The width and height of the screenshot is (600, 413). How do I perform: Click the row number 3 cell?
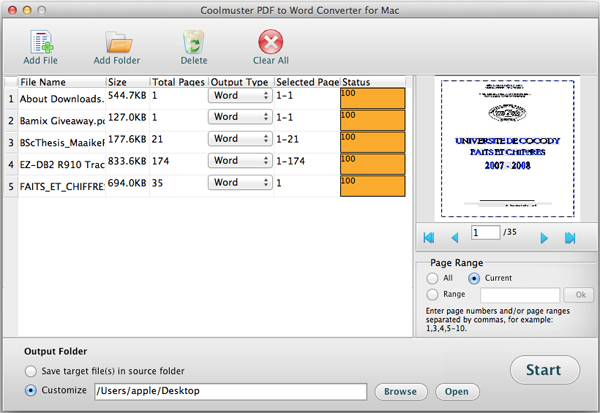coord(11,143)
